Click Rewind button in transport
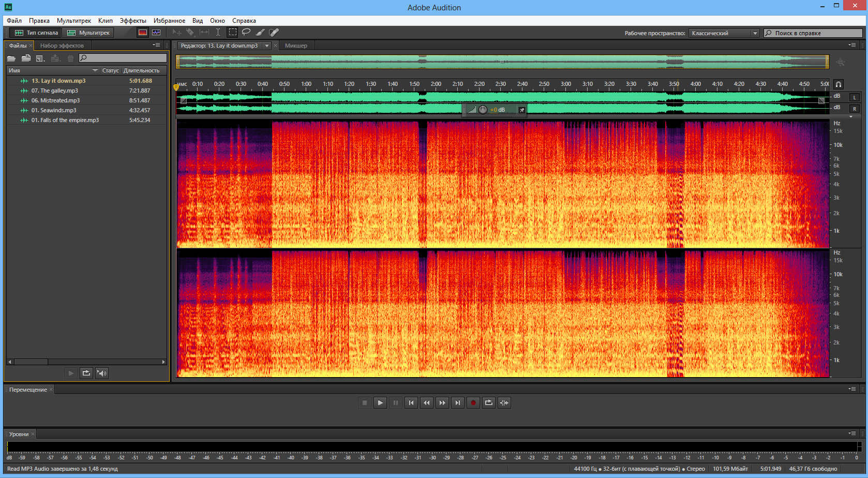The image size is (868, 478). point(427,402)
